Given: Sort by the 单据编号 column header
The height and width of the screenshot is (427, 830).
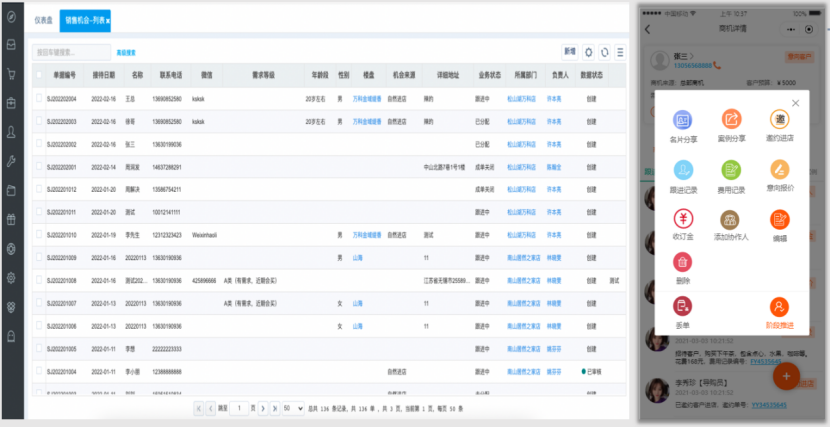Looking at the screenshot, I should 65,76.
